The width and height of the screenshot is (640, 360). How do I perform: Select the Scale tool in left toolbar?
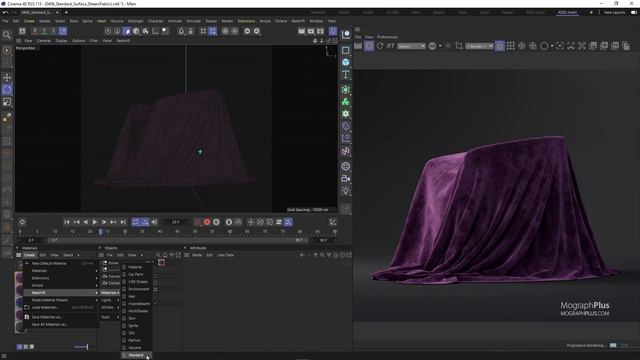point(7,102)
